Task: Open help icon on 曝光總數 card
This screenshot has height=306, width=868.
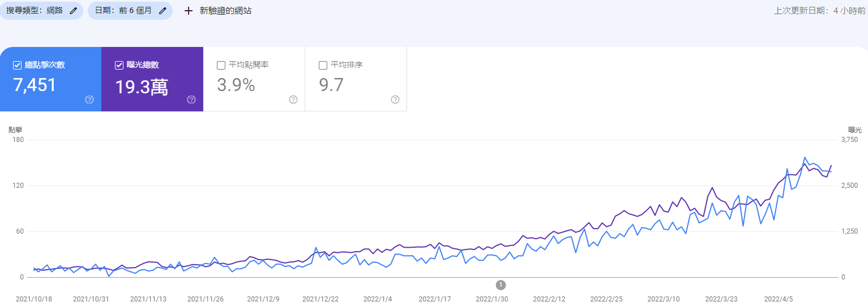Action: pos(191,100)
